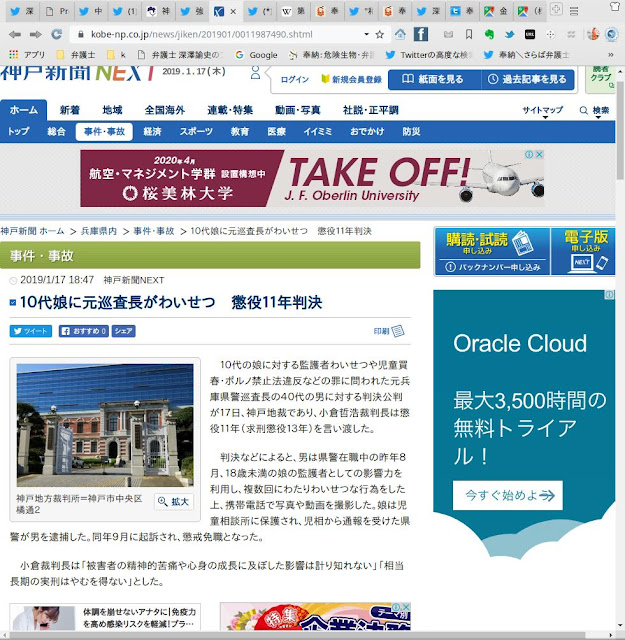This screenshot has width=625, height=640.
Task: Reload the page with the refresh icon
Action: [x=57, y=35]
